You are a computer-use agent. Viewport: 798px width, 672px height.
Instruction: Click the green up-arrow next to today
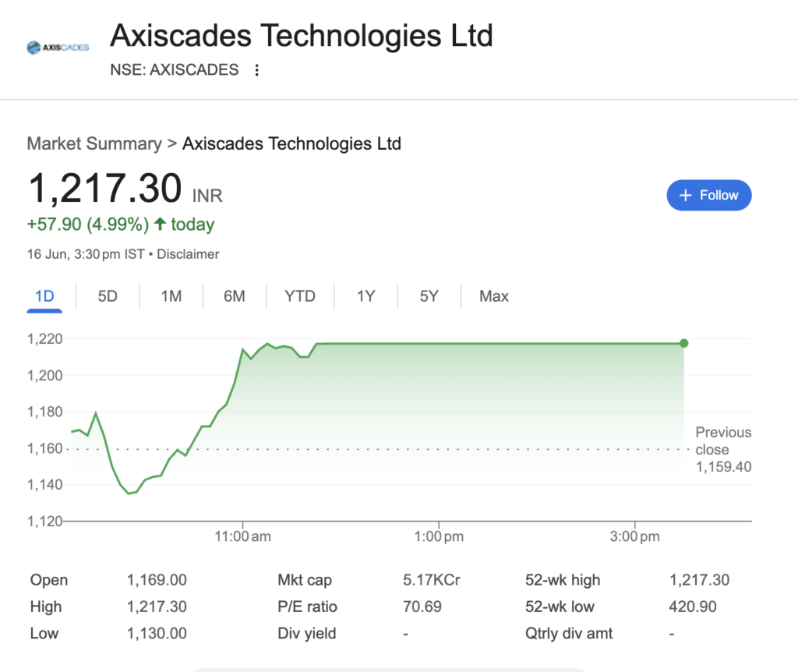pyautogui.click(x=160, y=224)
